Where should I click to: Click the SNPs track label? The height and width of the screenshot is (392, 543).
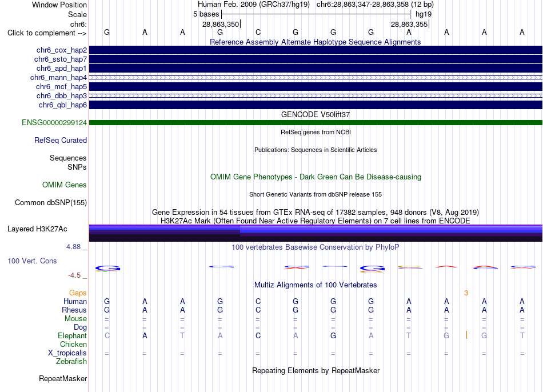click(x=77, y=167)
